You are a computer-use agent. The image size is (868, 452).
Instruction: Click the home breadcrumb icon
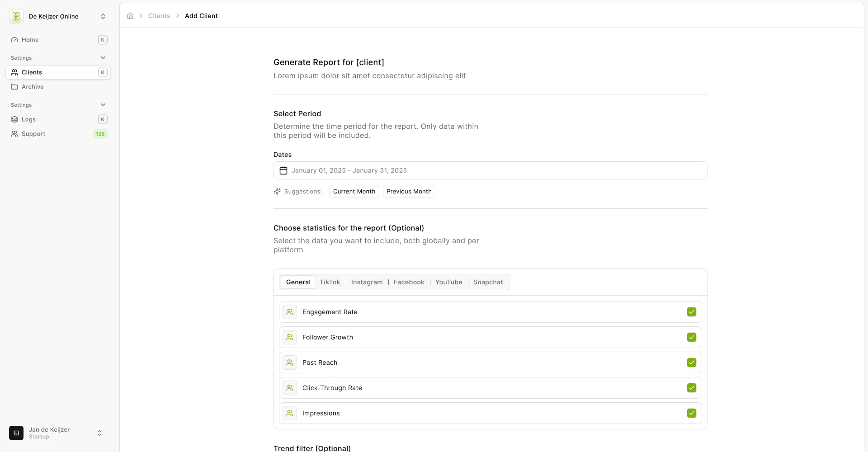pos(130,16)
